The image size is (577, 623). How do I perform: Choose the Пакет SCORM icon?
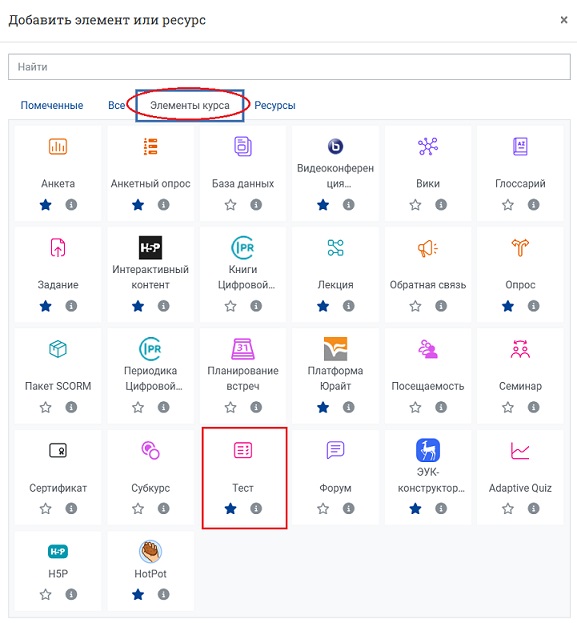(x=58, y=349)
